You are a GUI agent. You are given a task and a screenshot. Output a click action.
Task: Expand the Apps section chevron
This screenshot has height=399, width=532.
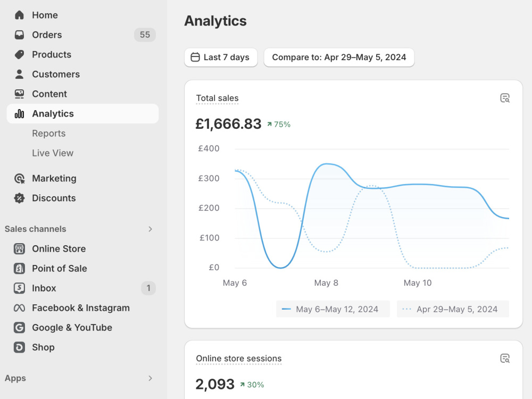coord(151,378)
